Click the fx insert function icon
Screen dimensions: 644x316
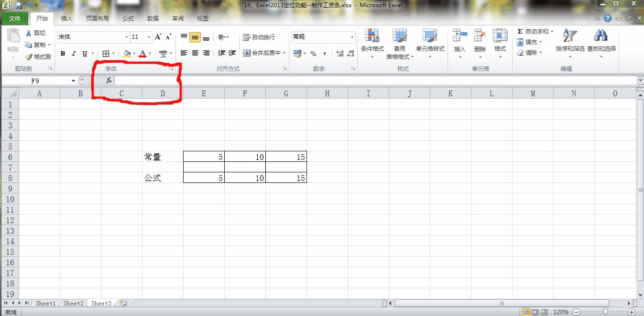point(109,80)
